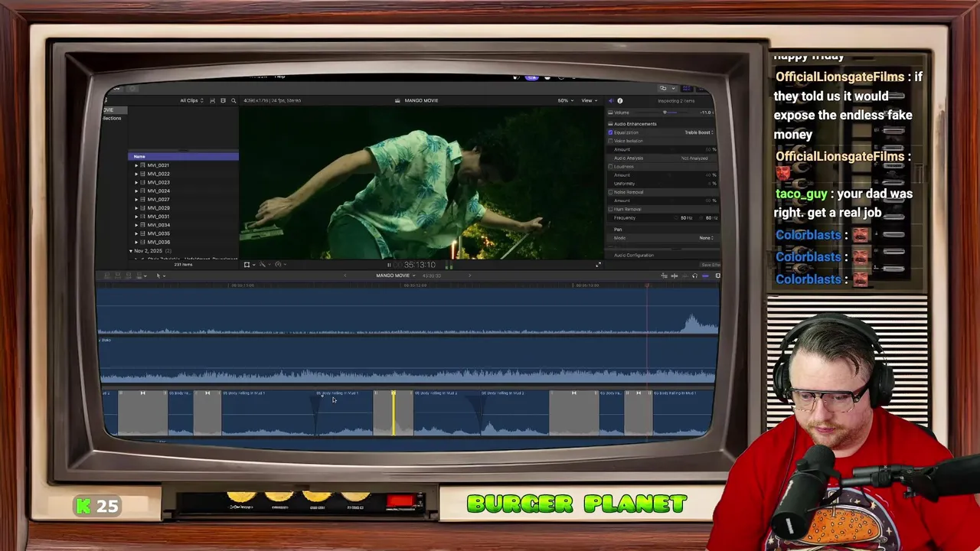980x551 pixels.
Task: Open the retiming speedometer menu
Action: [279, 264]
